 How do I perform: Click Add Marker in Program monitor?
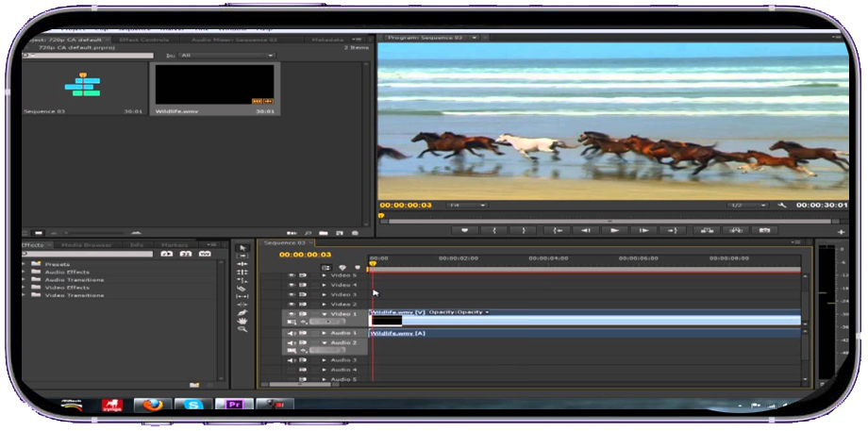pyautogui.click(x=465, y=231)
